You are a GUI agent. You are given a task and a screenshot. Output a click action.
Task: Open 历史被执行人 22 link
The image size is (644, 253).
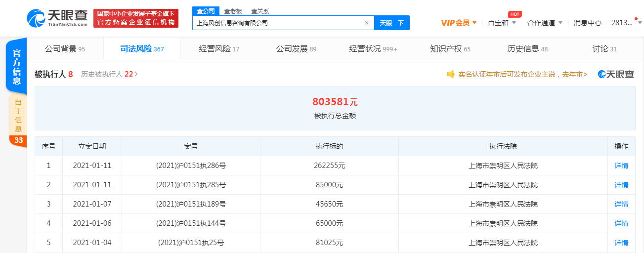pyautogui.click(x=109, y=74)
